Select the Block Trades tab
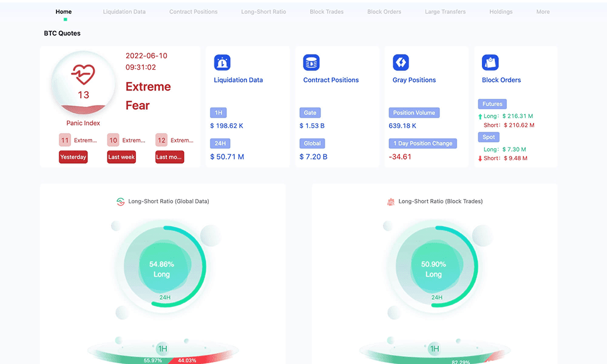The image size is (607, 364). pos(327,12)
